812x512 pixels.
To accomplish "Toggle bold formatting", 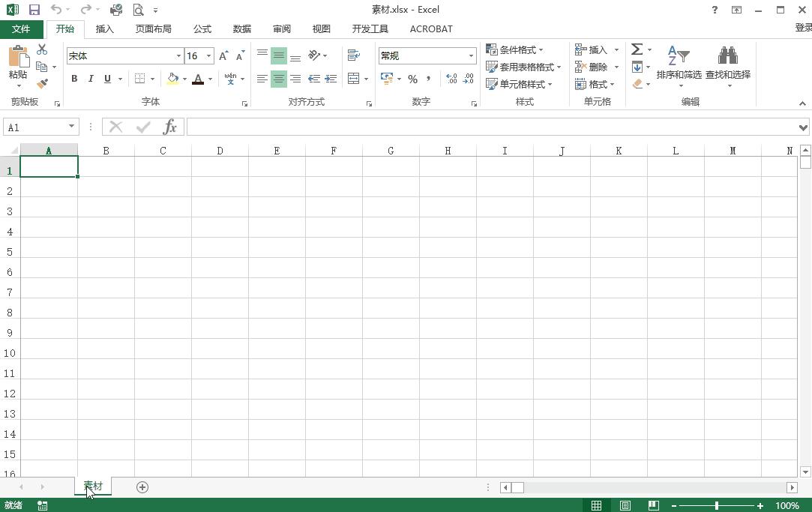I will [x=74, y=79].
